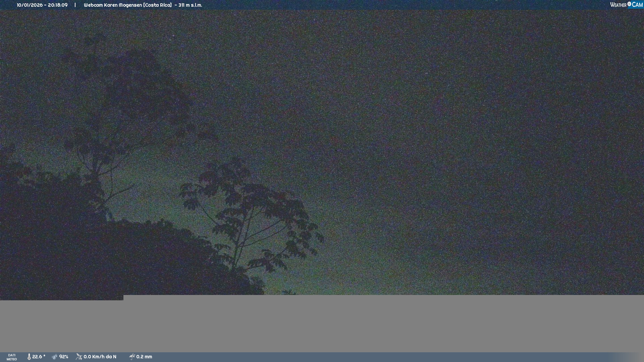Click the humidity droplets icon
The height and width of the screenshot is (362, 644).
[55, 357]
